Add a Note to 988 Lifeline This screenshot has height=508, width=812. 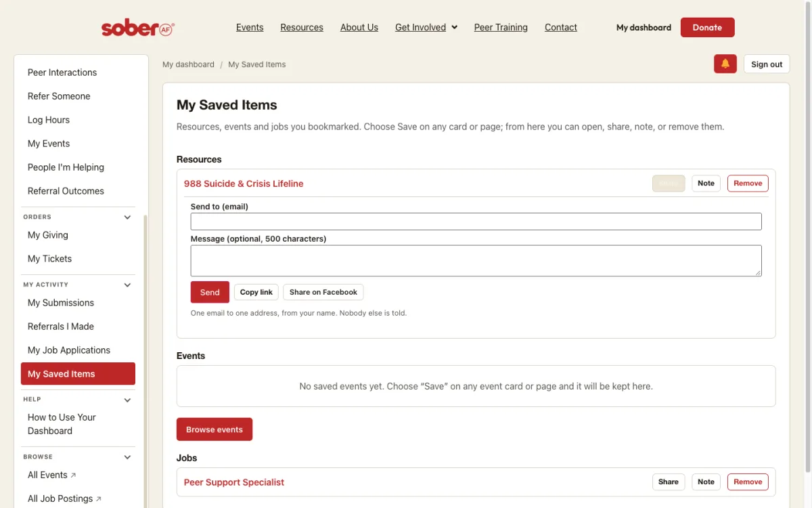pos(706,184)
